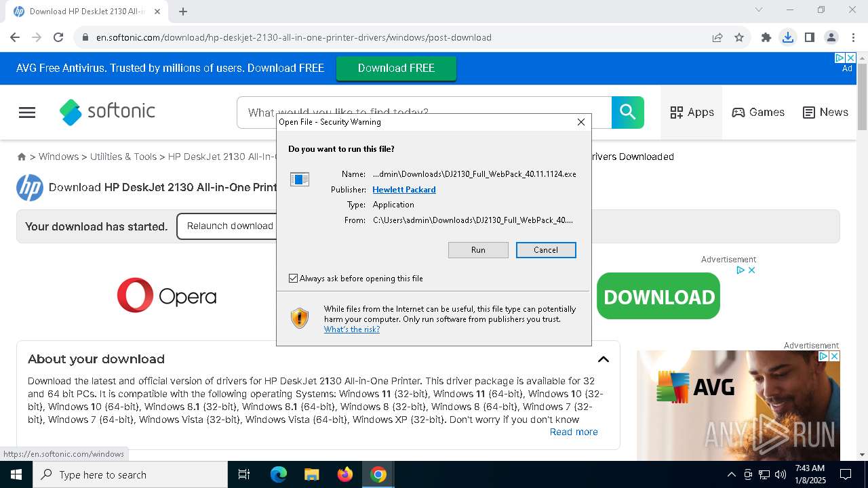
Task: Open Chrome extensions puzzle icon
Action: [x=766, y=37]
